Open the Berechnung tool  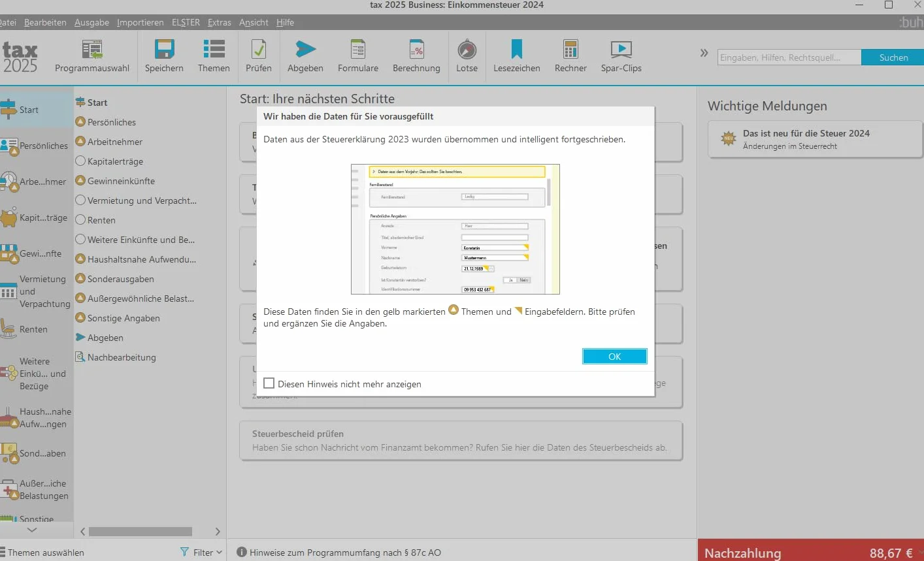[x=416, y=56]
